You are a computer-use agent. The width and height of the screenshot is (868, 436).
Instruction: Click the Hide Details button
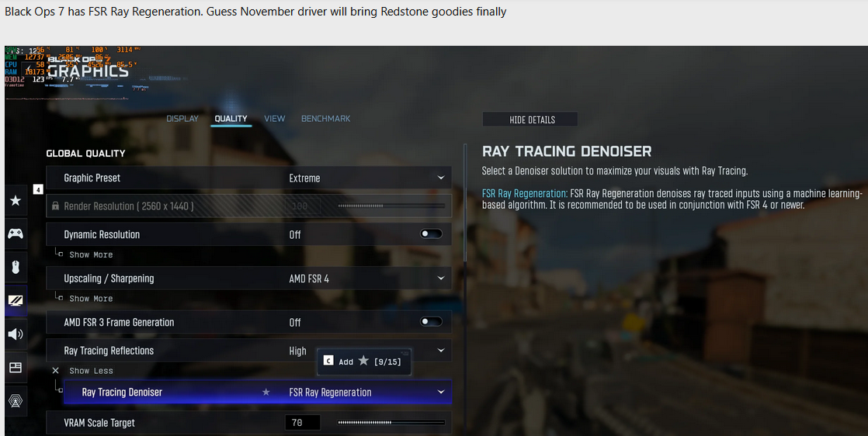pos(530,119)
